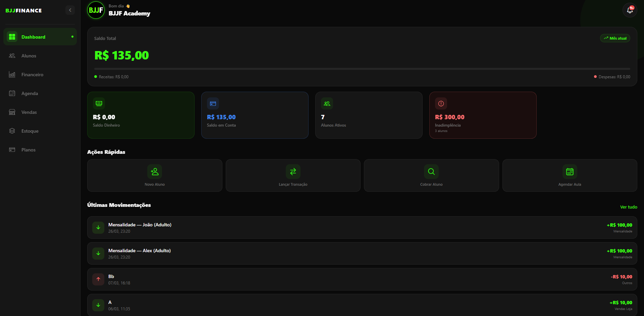Click the Dashboard grid icon in sidebar
The width and height of the screenshot is (644, 316).
(12, 37)
